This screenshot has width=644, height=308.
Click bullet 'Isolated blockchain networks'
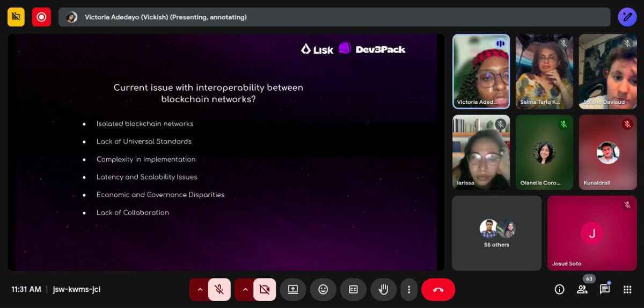[x=145, y=124]
